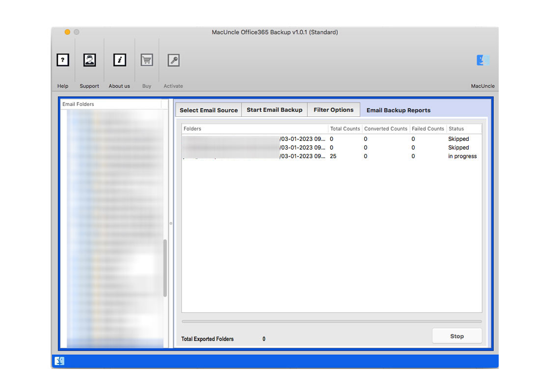Click the window title MacUncle Office365 Backup
This screenshot has height=392, width=538.
pos(274,32)
